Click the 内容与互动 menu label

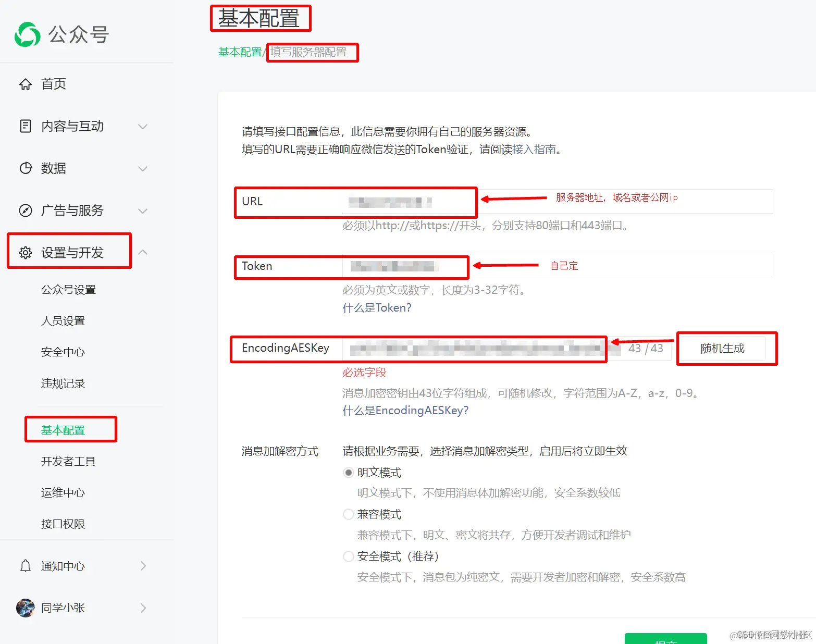[x=72, y=126]
